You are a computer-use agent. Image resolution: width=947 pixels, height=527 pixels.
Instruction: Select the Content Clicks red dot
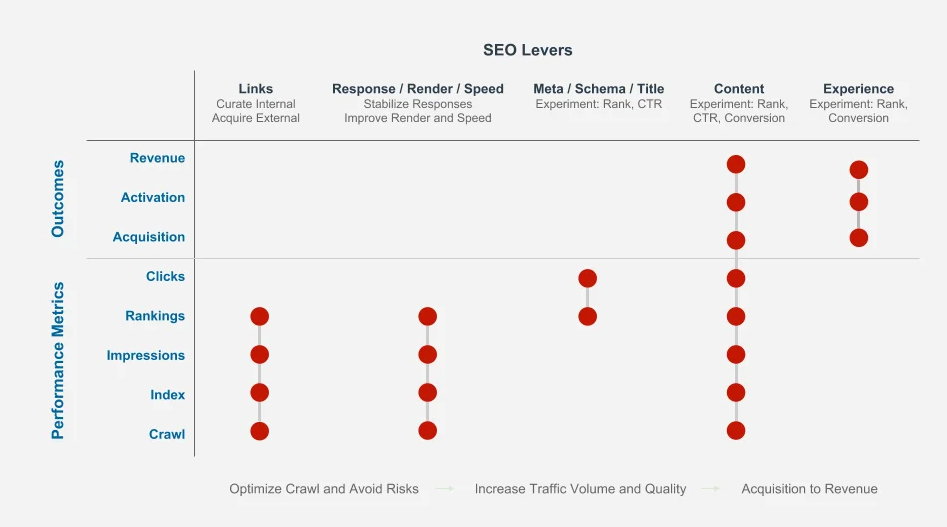(736, 278)
